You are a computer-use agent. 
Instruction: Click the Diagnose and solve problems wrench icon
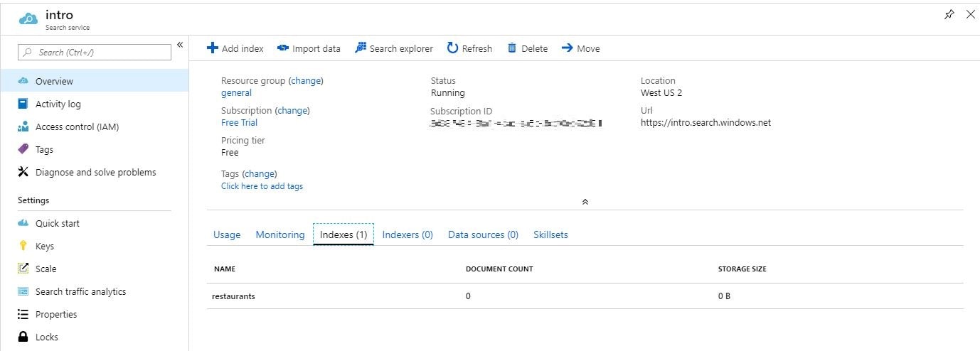[23, 172]
